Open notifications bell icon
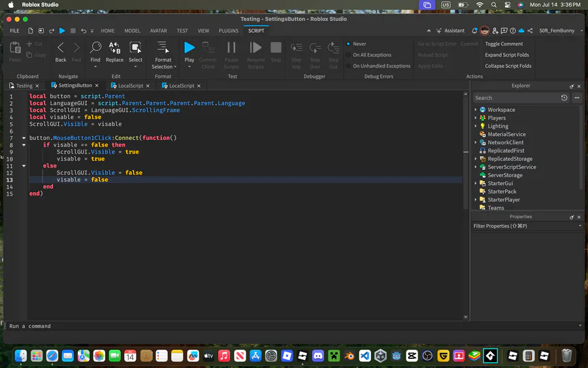 (474, 31)
